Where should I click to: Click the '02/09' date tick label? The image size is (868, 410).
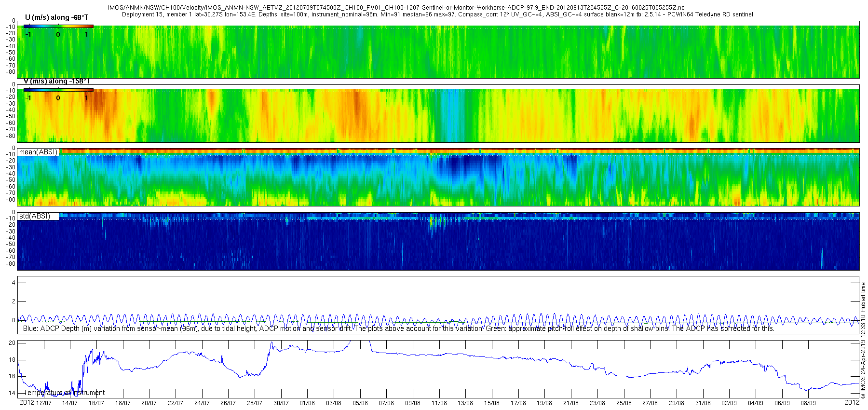[729, 403]
